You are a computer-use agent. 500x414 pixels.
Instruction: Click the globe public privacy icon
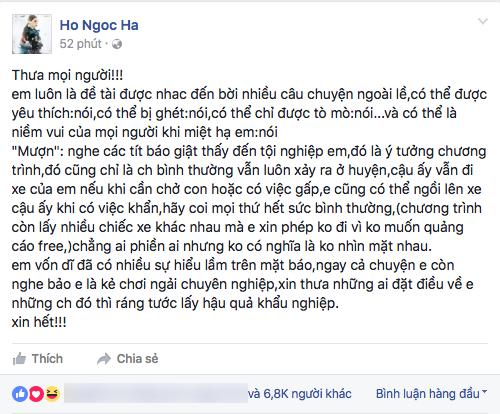coord(117,44)
